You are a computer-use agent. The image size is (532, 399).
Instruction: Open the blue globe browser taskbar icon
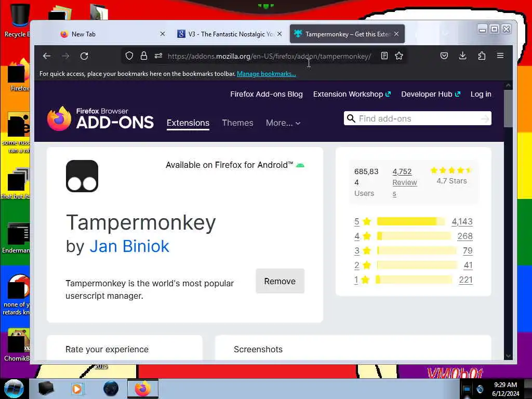click(x=111, y=389)
